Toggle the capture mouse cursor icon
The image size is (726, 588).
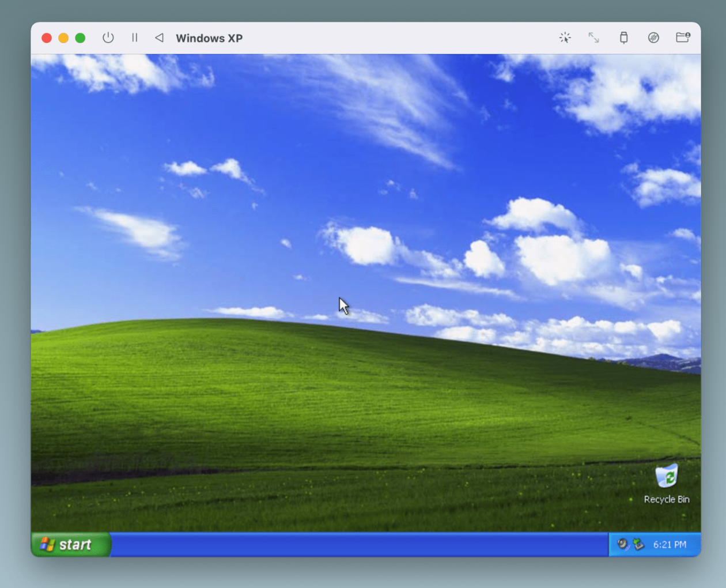click(x=565, y=38)
